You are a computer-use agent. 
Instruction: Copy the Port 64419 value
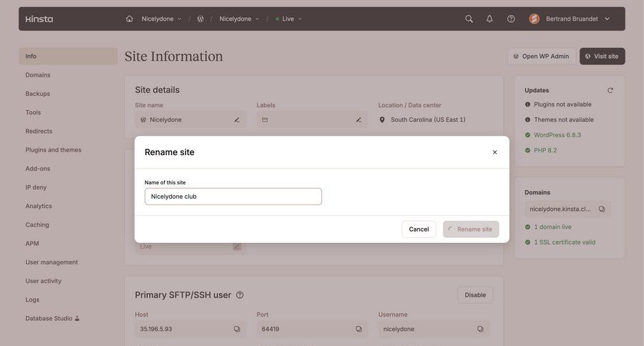coord(358,329)
